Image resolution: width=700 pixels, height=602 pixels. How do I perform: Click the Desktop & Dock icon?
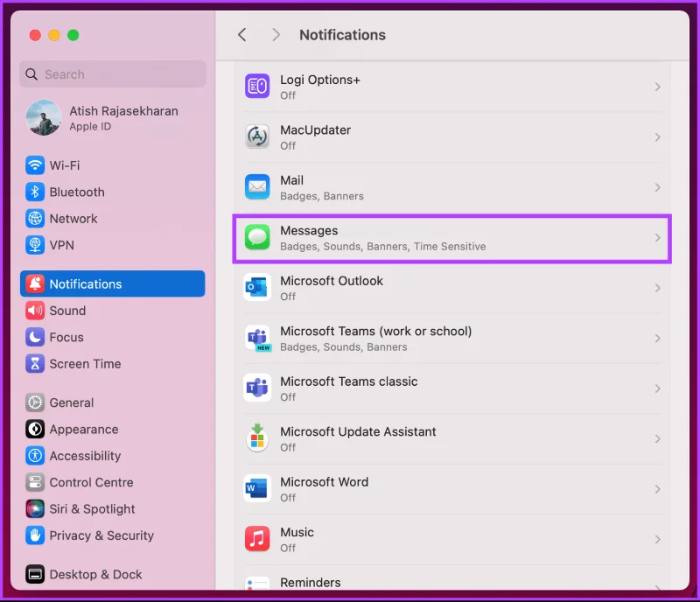tap(35, 574)
